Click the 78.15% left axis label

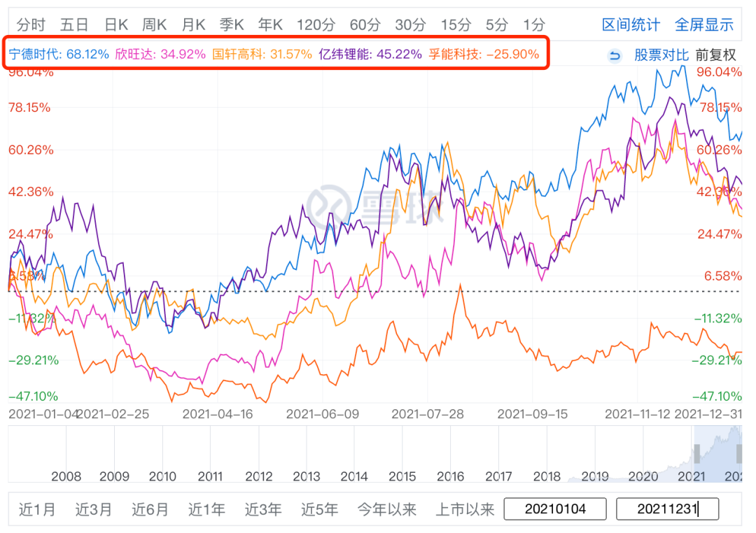(29, 108)
